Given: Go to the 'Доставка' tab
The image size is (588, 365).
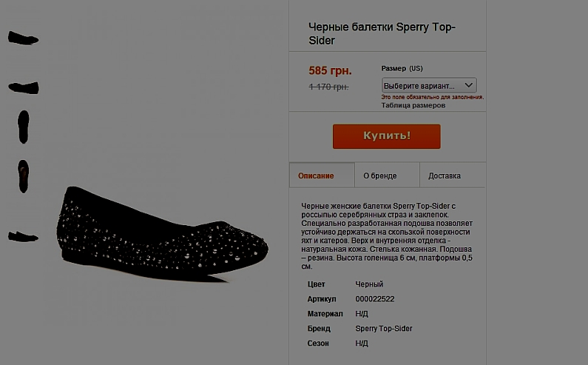Looking at the screenshot, I should click(x=445, y=176).
